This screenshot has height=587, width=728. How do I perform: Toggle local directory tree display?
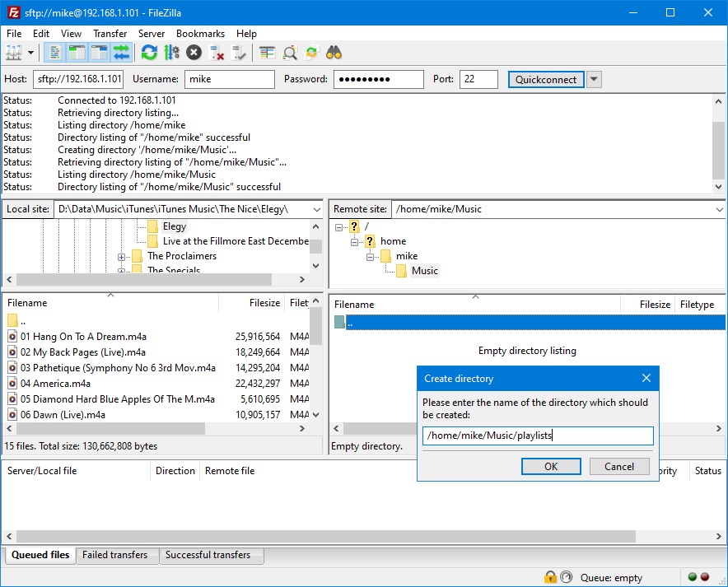[77, 53]
